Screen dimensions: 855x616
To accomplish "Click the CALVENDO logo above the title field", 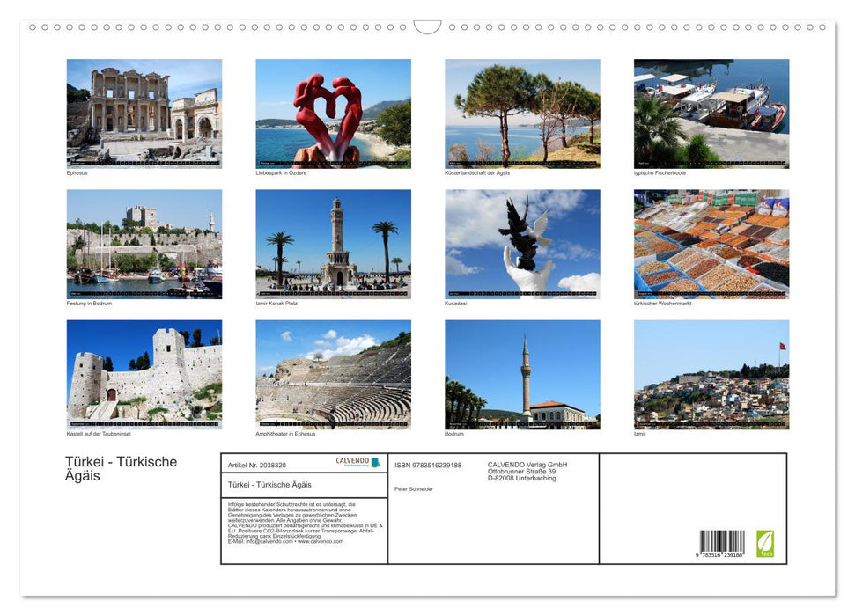I will [352, 461].
